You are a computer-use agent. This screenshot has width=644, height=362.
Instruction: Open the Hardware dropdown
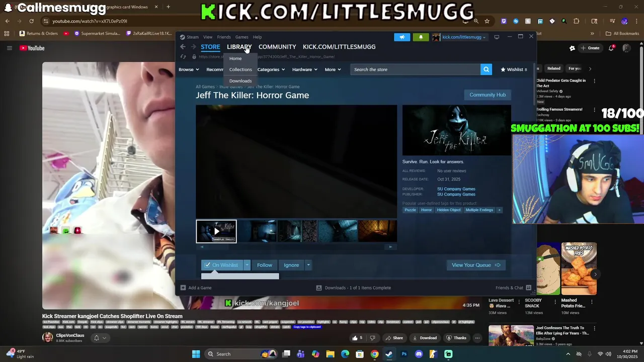pyautogui.click(x=305, y=69)
